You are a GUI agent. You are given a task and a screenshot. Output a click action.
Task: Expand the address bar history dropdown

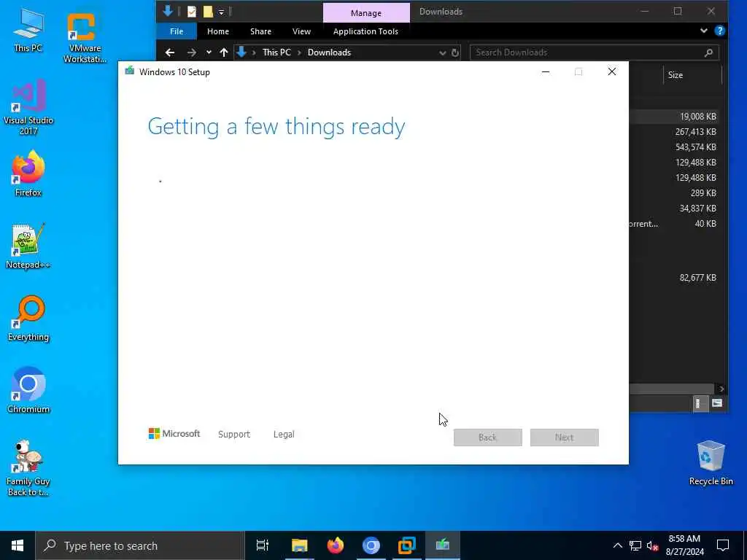442,52
